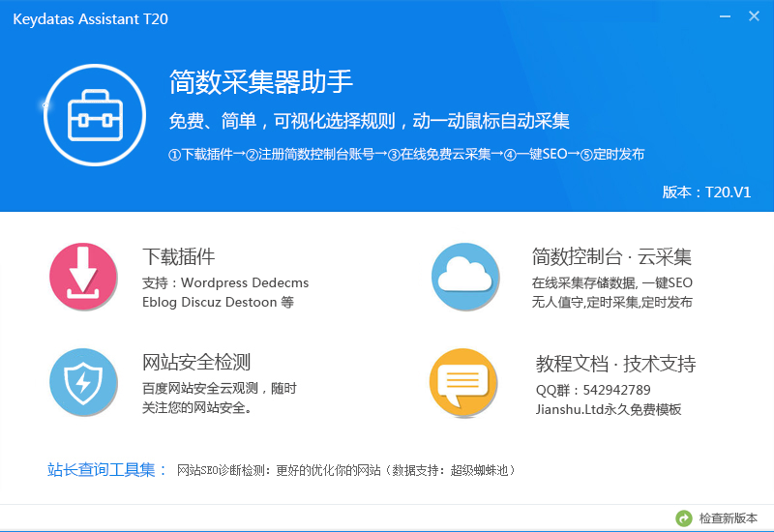Click the text Eblog Discuz Destoon 等

click(x=219, y=302)
